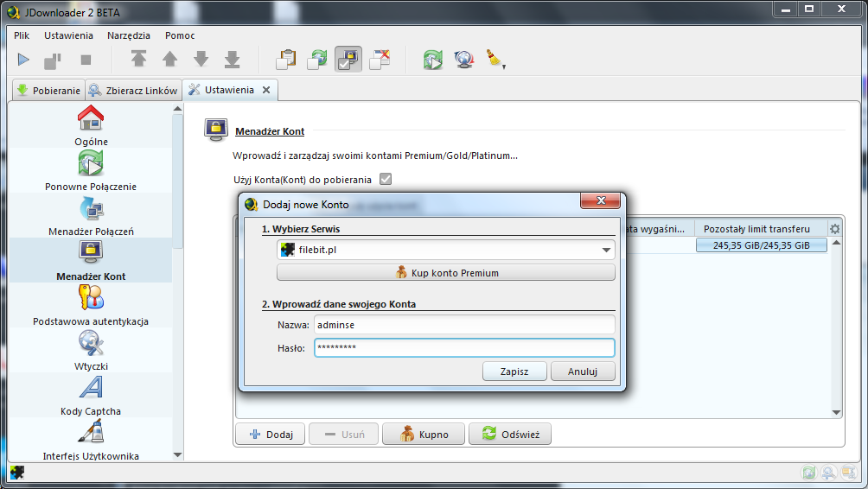Click the stop downloads square icon
This screenshot has width=868, height=489.
[x=86, y=60]
